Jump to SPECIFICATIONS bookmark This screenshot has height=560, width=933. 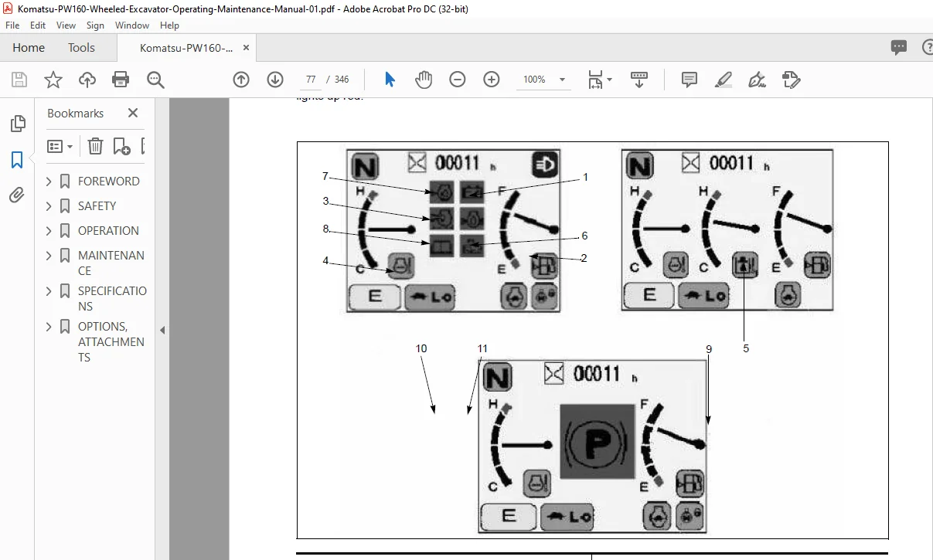[112, 299]
